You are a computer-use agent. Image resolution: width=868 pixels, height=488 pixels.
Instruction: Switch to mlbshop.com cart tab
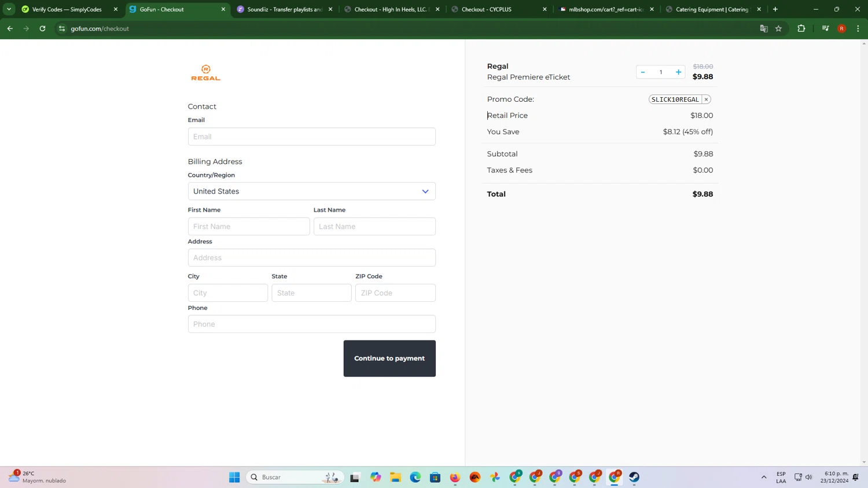tap(605, 9)
